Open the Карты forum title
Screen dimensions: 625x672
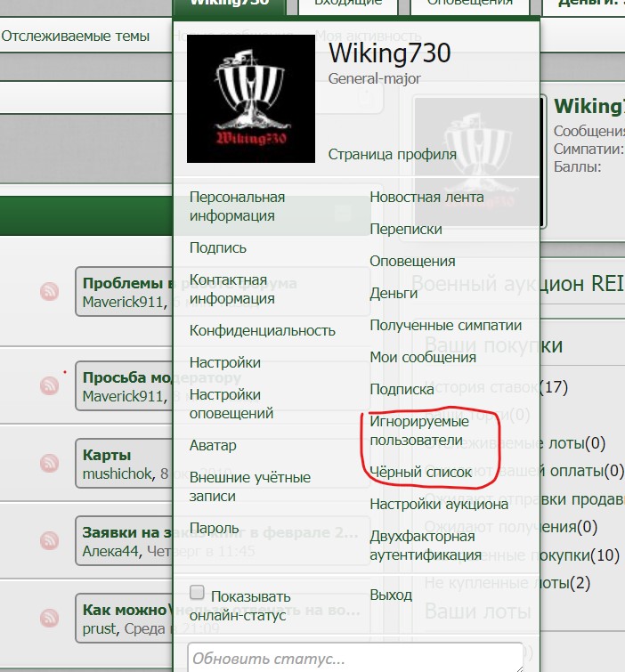tap(107, 455)
